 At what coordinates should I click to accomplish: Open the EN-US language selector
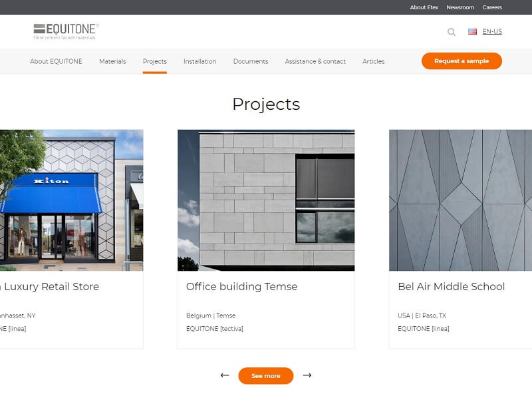[492, 31]
